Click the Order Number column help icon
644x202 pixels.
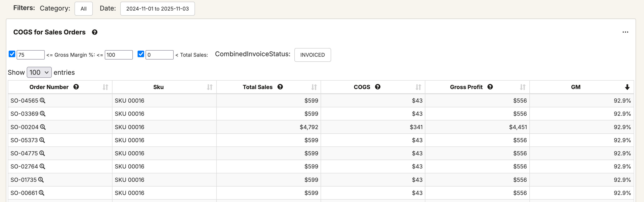point(76,87)
